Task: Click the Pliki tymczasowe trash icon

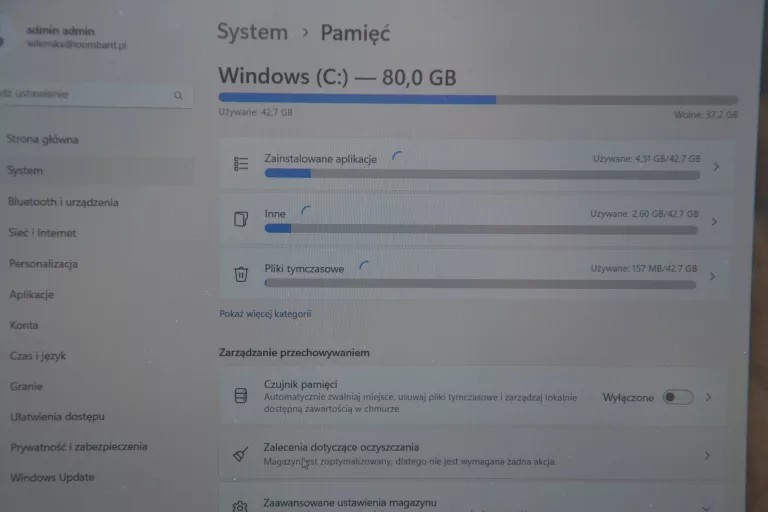Action: coord(241,274)
